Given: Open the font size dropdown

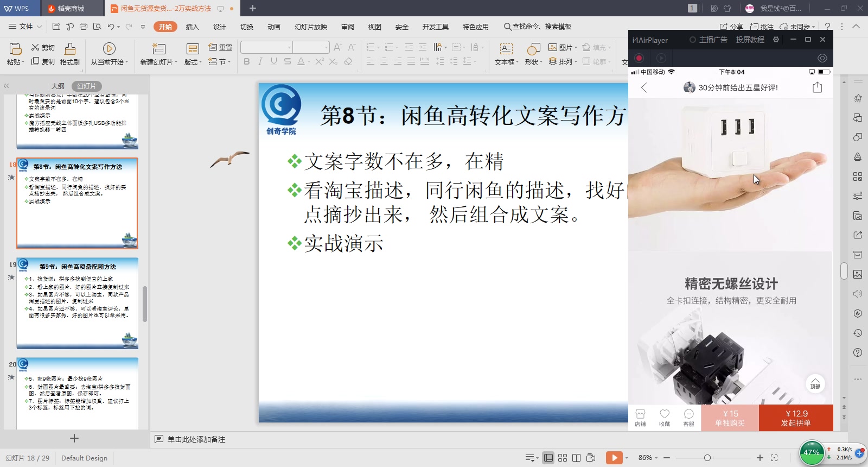Looking at the screenshot, I should click(x=326, y=47).
